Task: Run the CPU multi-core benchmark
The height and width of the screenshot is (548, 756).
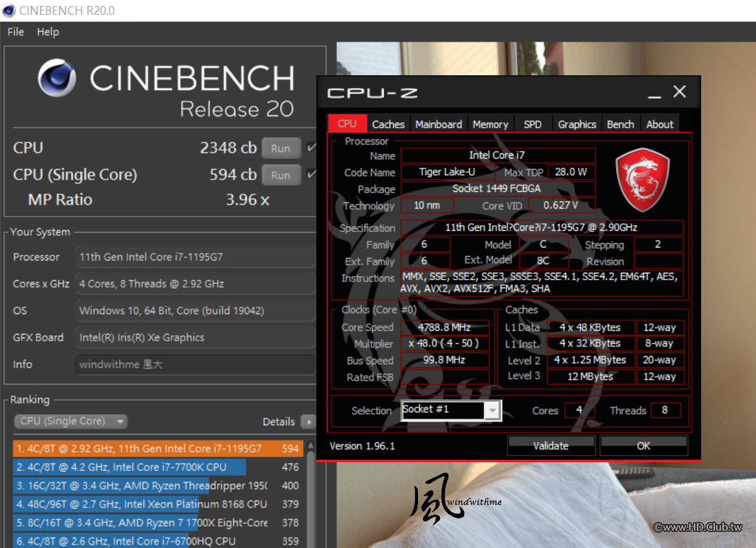Action: [x=281, y=148]
